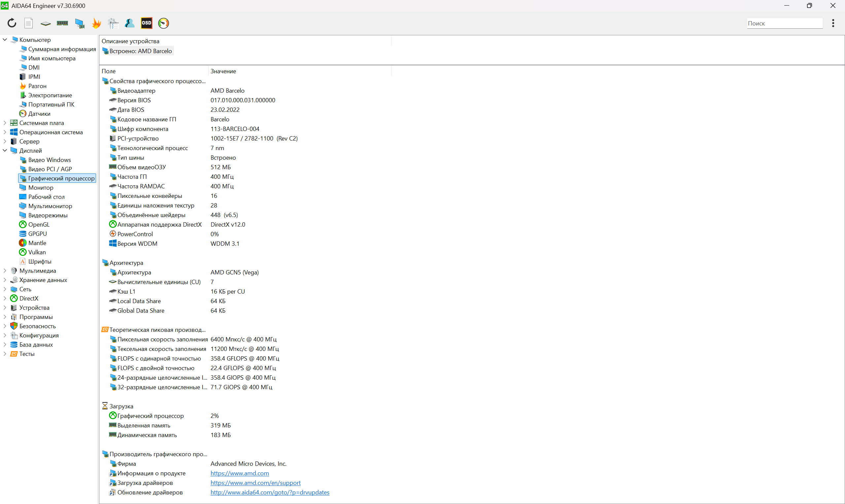This screenshot has width=845, height=504.
Task: Open the Report toolbar icon
Action: coord(28,23)
